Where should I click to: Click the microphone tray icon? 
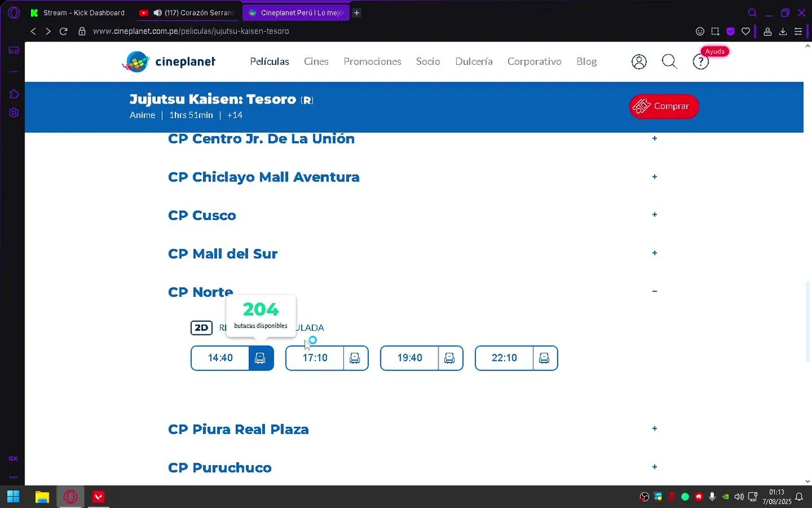(712, 497)
